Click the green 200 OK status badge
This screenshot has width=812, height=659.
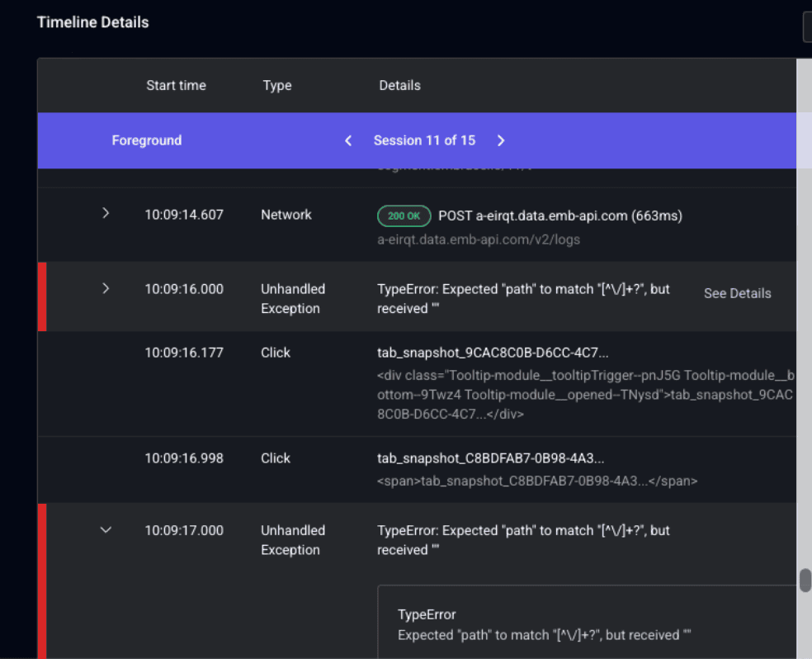click(x=404, y=216)
